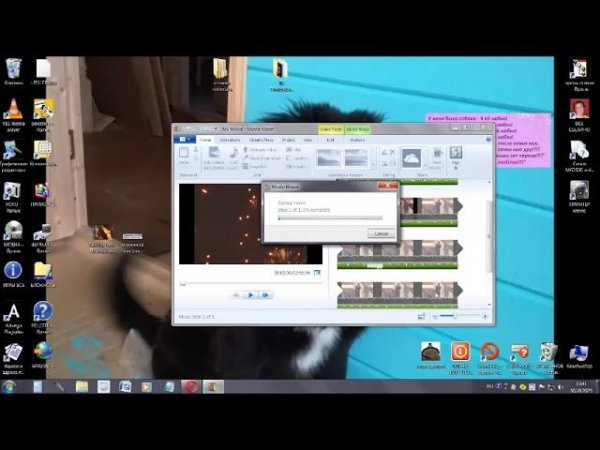The width and height of the screenshot is (600, 450).
Task: Expand the Share gallery dropdown arrow
Action: coord(425,166)
